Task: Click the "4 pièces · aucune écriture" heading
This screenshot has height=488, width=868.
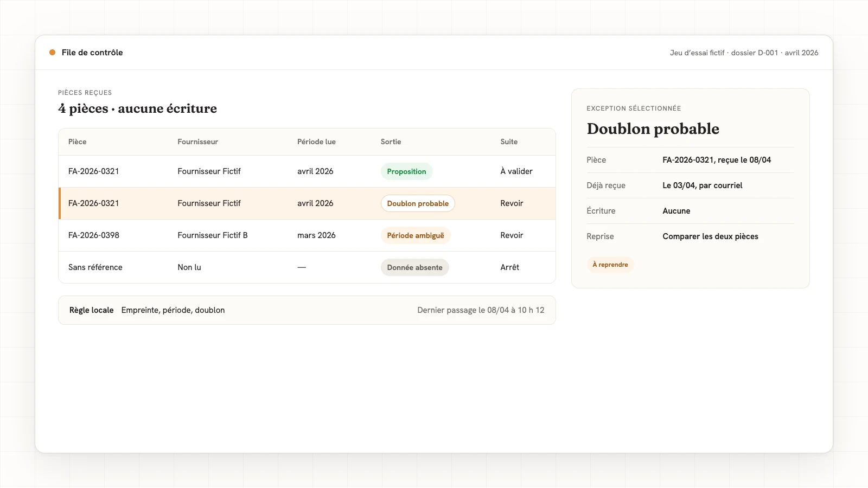Action: coord(138,108)
